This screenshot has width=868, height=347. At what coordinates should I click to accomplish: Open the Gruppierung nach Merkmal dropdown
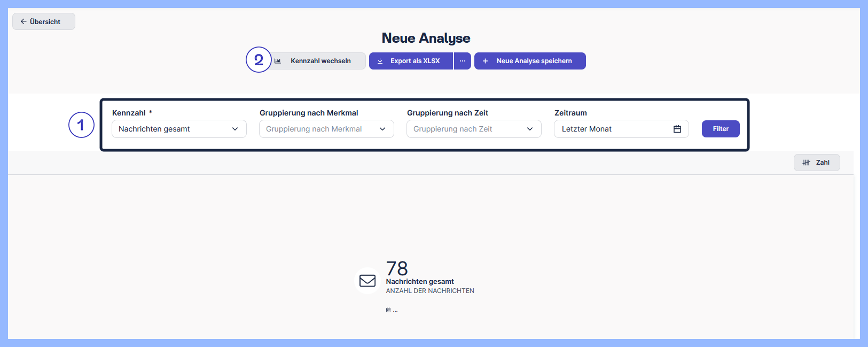click(x=326, y=129)
